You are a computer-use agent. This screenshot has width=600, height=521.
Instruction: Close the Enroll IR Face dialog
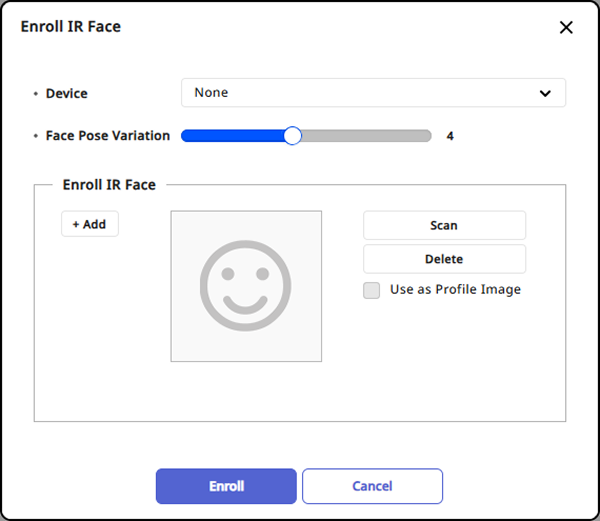pyautogui.click(x=566, y=27)
